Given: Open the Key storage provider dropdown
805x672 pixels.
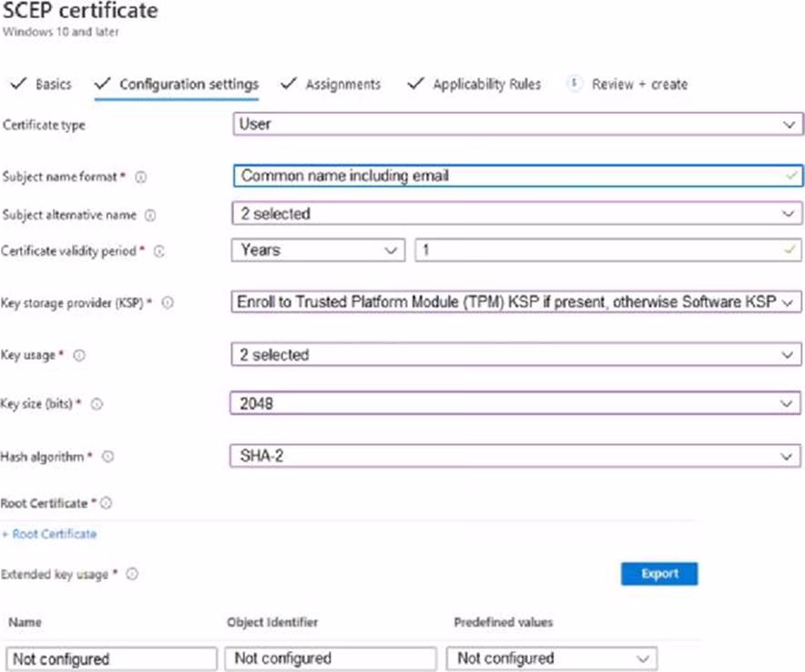Looking at the screenshot, I should pyautogui.click(x=515, y=301).
